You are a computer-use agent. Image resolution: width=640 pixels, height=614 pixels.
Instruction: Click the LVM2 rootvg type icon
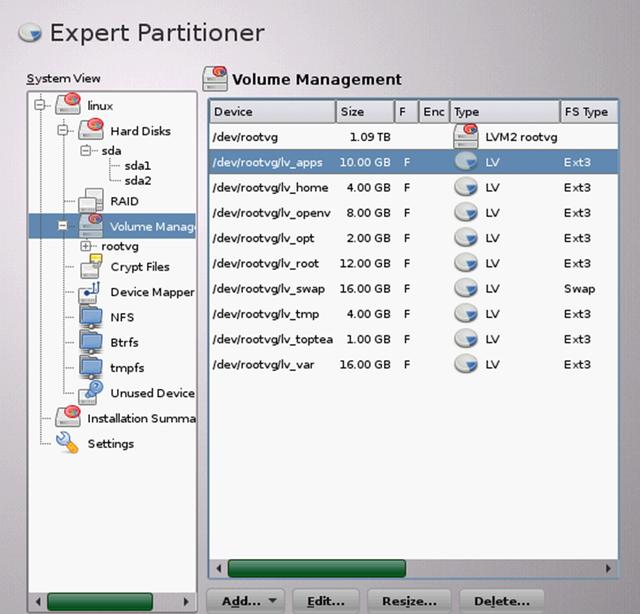coord(466,136)
